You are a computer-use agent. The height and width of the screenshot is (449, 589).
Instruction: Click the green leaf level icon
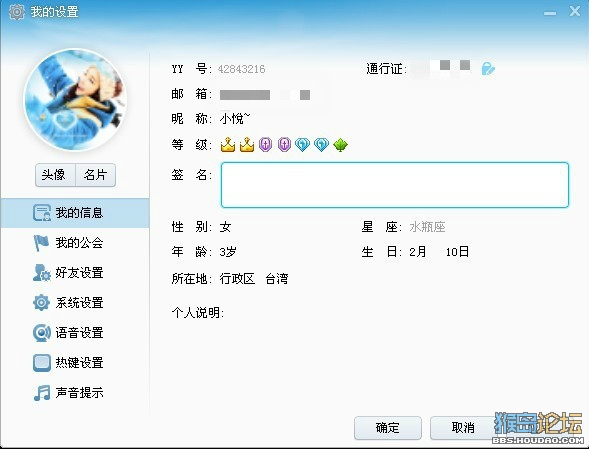click(x=340, y=145)
